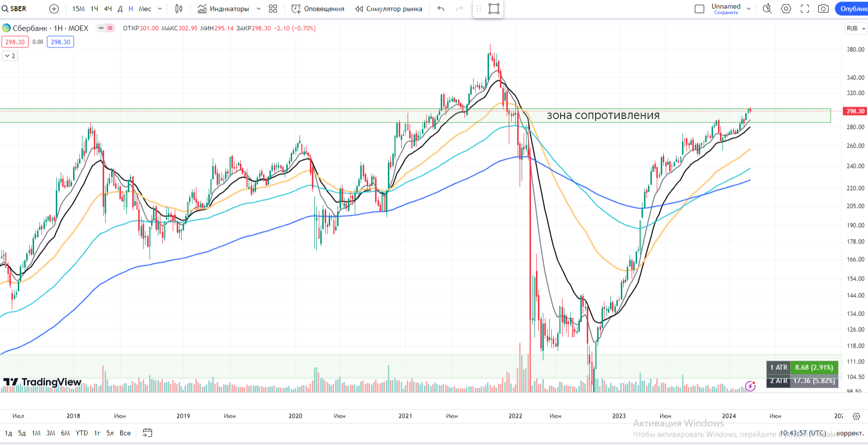Screen dimensions: 868x445
Task: Enter fullscreen mode
Action: 805,9
